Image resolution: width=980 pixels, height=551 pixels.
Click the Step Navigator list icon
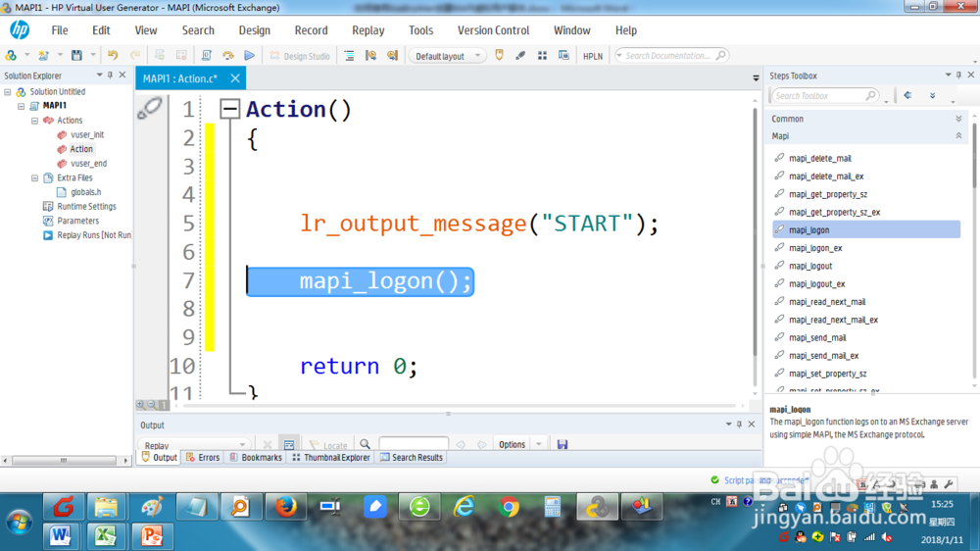(350, 55)
